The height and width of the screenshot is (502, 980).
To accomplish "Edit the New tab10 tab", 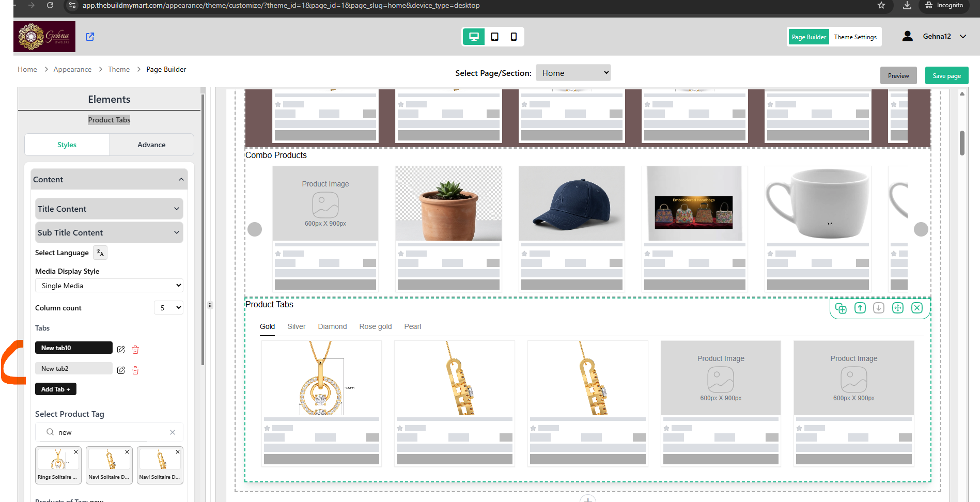I will click(121, 350).
